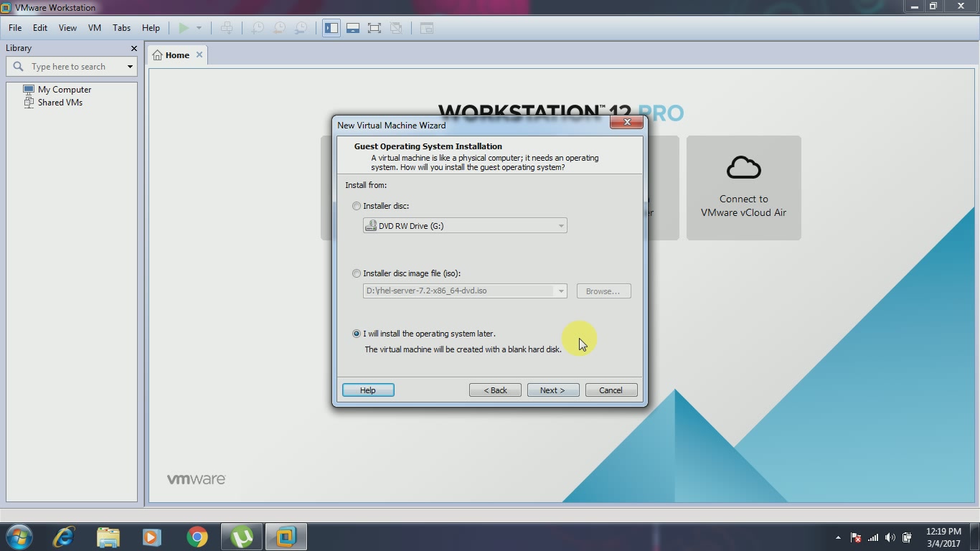Open the Library search filter dropdown arrow
The height and width of the screenshot is (551, 980).
point(130,67)
